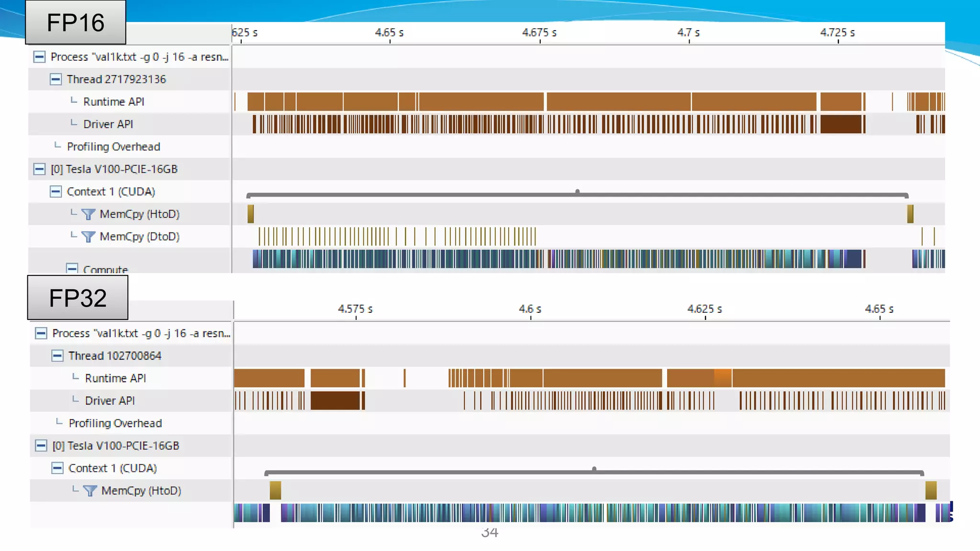Collapse Thread 102700864 node
The width and height of the screenshot is (980, 551).
click(57, 356)
